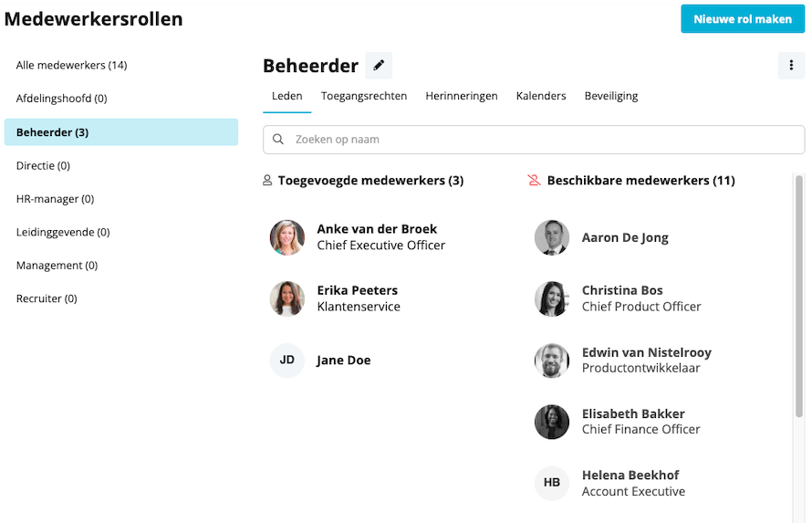Viewport: 812px width, 523px height.
Task: Click the members list vertical scrollbar
Action: 799,292
